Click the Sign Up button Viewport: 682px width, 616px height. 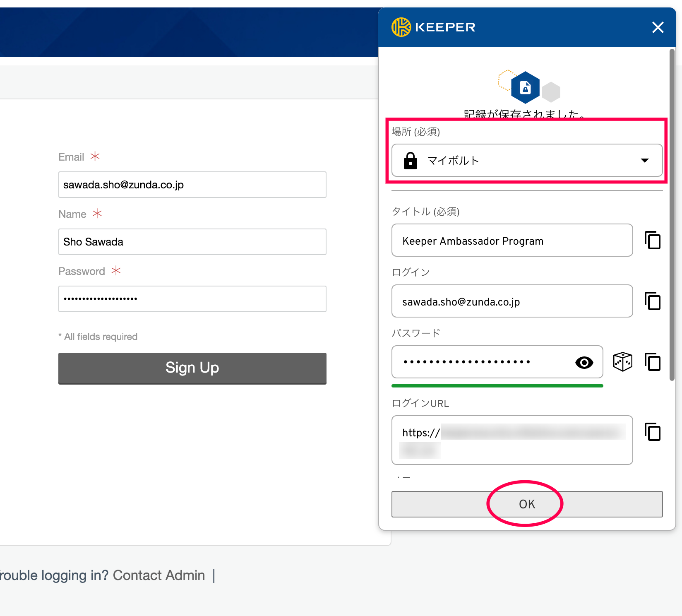point(192,368)
